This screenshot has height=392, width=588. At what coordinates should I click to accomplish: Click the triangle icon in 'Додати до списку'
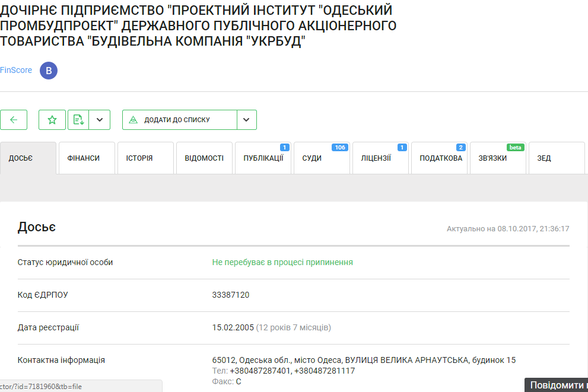(133, 120)
